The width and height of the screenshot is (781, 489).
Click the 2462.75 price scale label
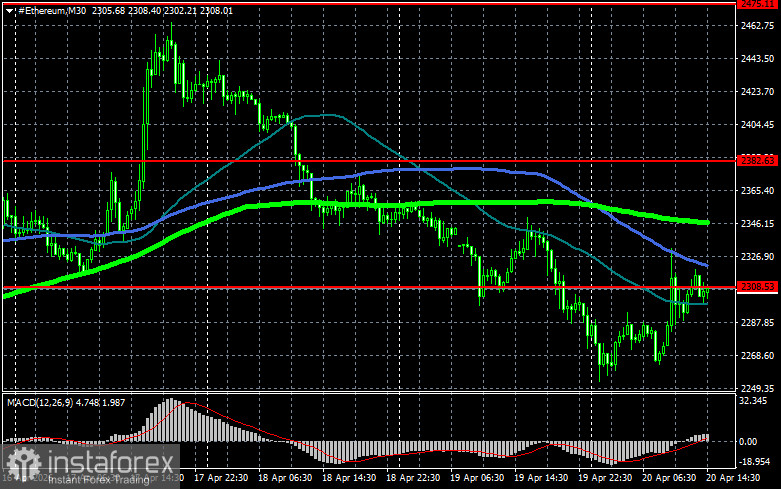coord(757,26)
